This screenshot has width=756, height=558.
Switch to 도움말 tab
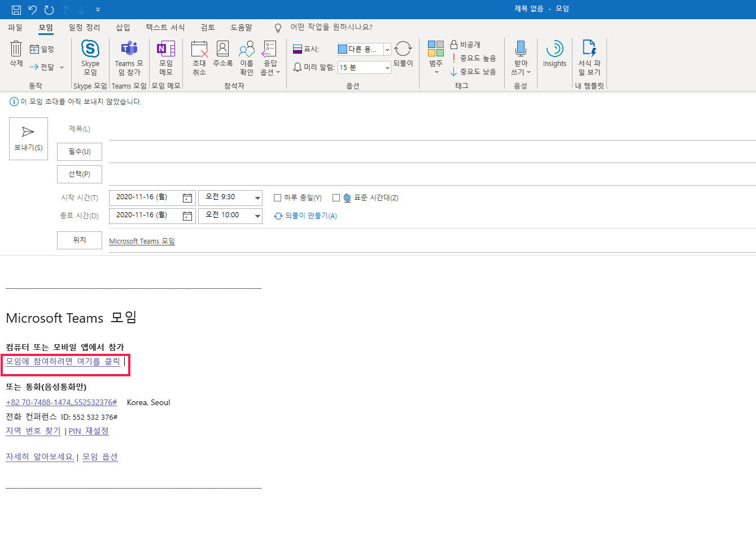[241, 27]
